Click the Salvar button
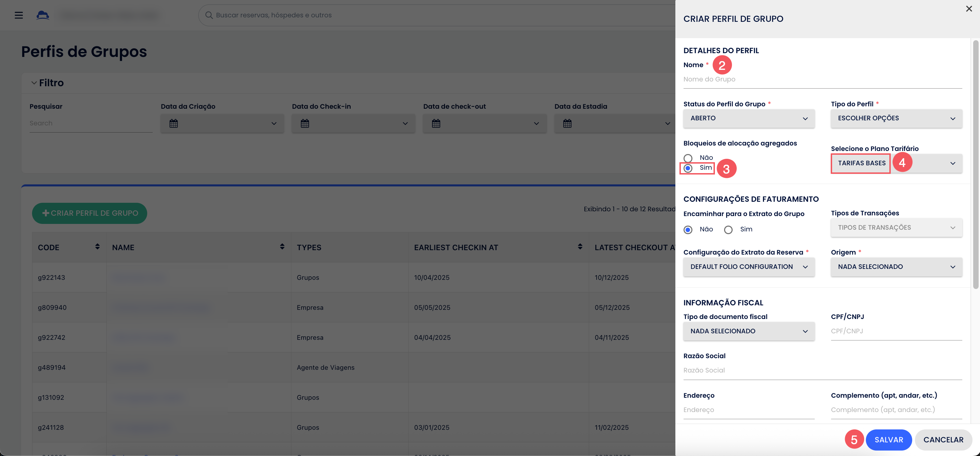The image size is (980, 456). click(889, 440)
